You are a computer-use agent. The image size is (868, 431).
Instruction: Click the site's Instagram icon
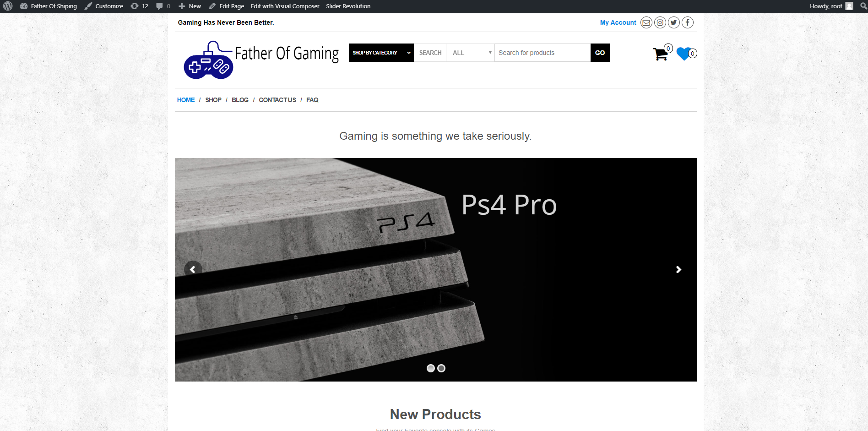(660, 22)
